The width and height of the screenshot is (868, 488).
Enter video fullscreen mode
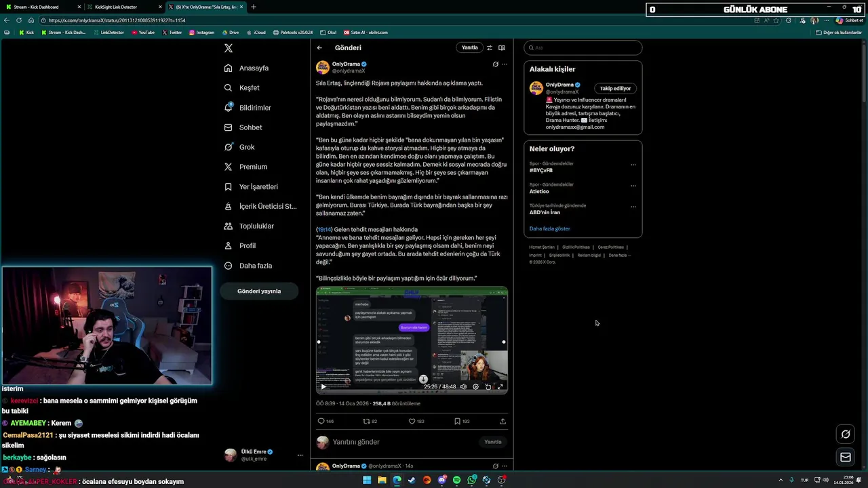pos(500,386)
